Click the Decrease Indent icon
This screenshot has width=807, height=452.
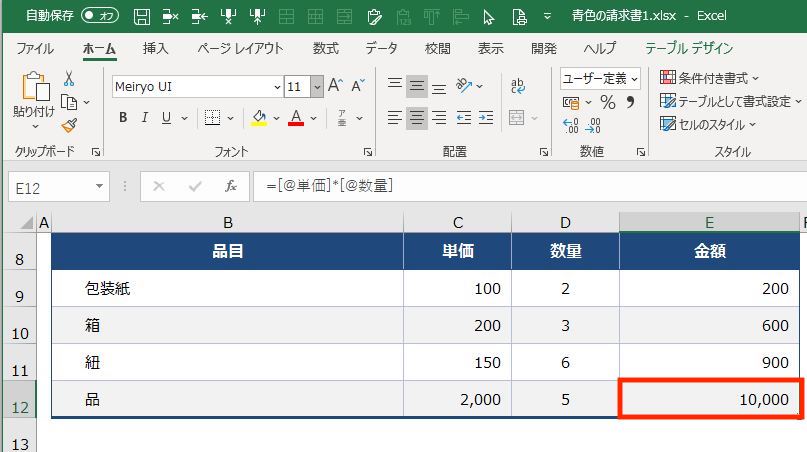pos(463,118)
